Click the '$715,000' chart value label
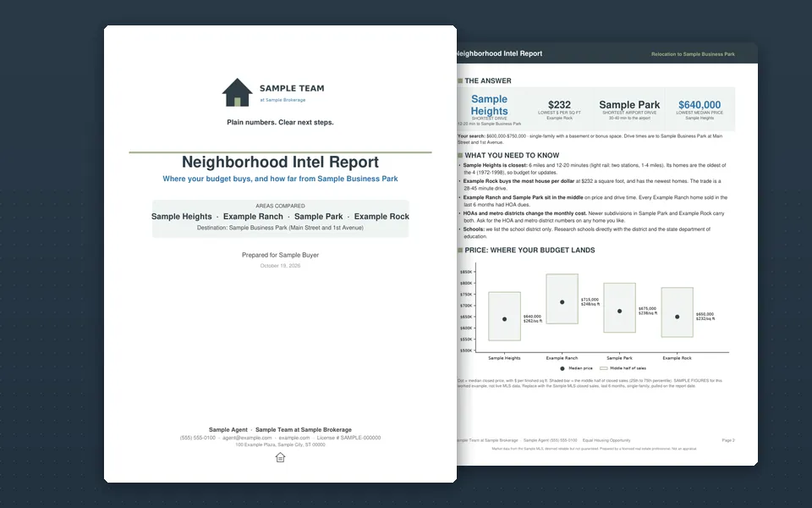Screen dimensions: 812x508 590,300
